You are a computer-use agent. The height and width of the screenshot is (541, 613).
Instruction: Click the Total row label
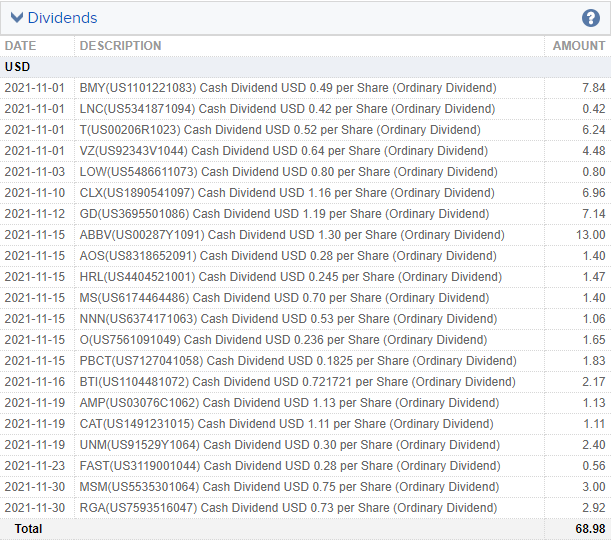click(x=28, y=529)
